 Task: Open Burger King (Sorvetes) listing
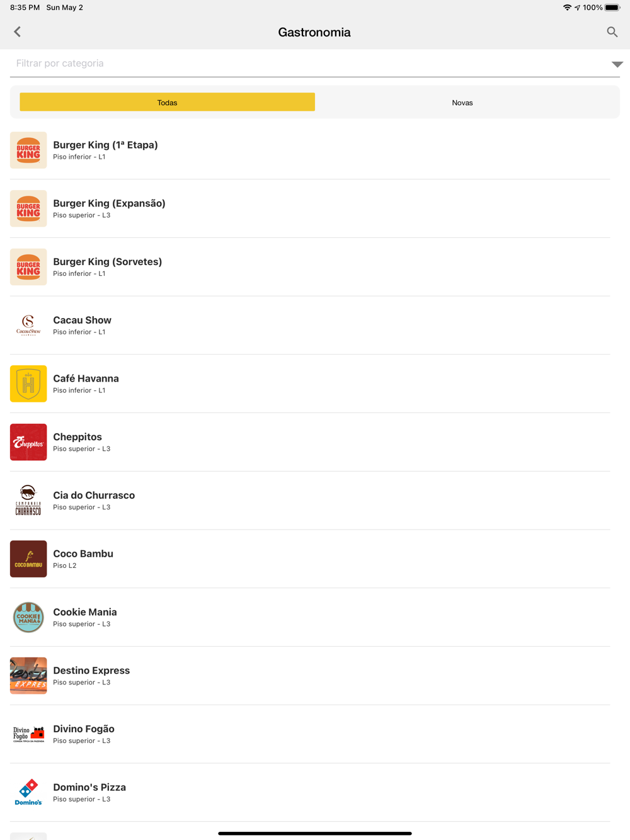[x=310, y=267]
